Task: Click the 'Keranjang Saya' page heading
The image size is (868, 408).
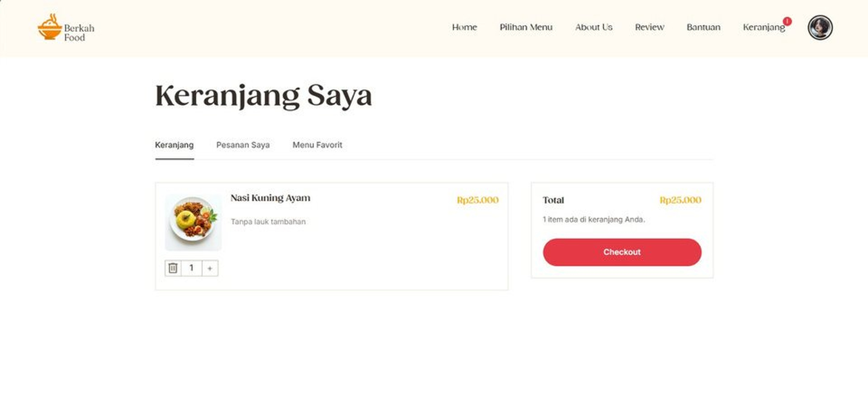Action: point(264,95)
